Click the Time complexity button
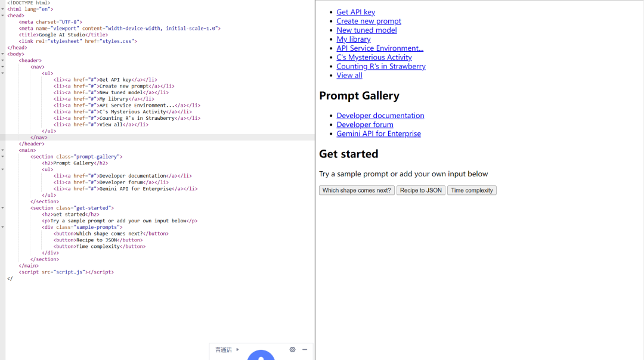 pos(472,191)
